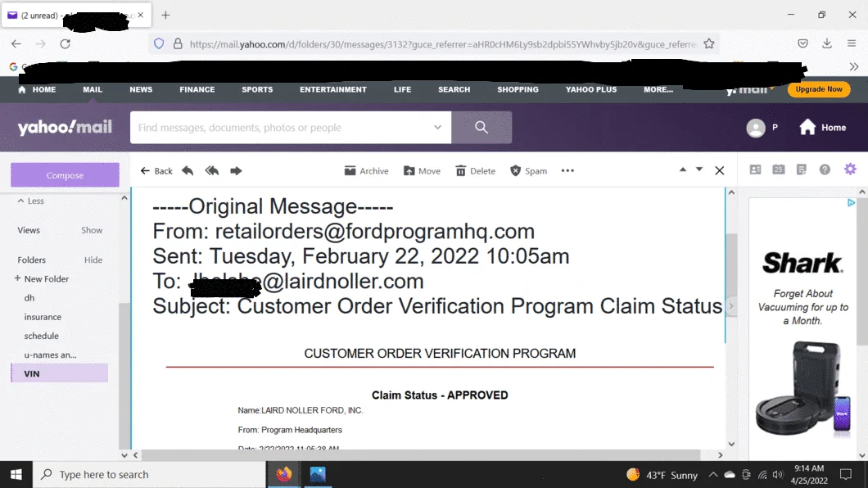
Task: Open the Help question mark icon
Action: 825,169
